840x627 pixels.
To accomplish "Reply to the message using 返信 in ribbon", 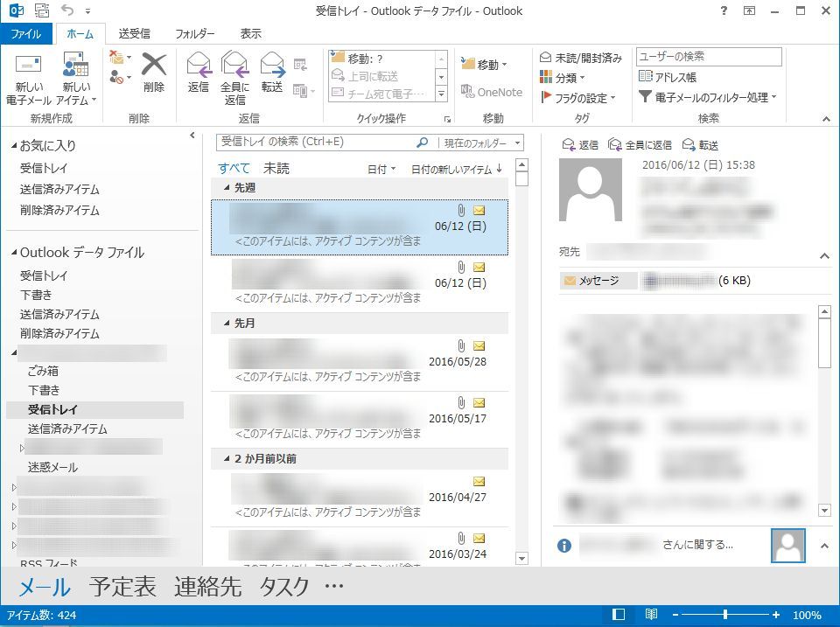I will coord(199,73).
